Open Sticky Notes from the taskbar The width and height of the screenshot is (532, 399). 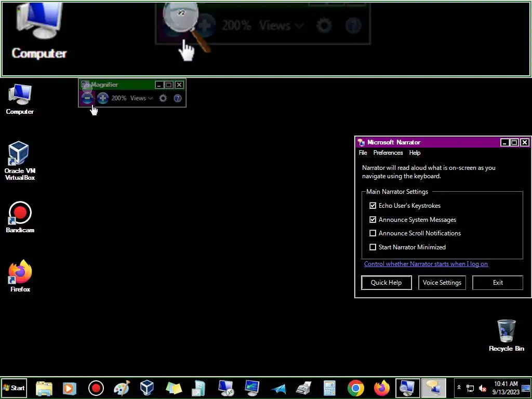pyautogui.click(x=174, y=388)
